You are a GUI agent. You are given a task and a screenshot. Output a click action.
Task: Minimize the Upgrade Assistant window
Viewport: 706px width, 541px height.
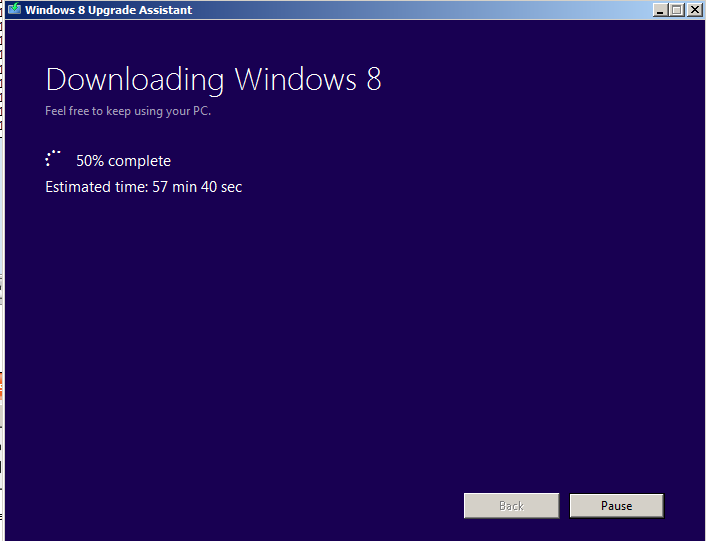tap(660, 9)
